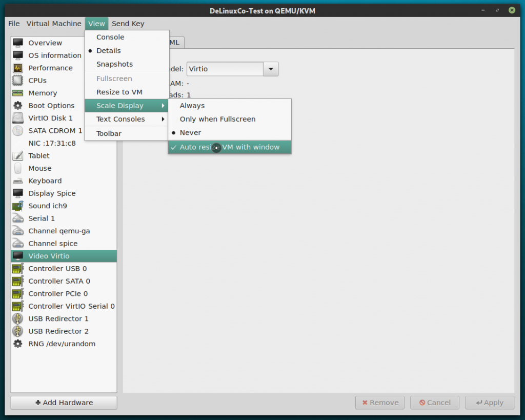Select Only when Fullscreen scaling option
Image resolution: width=525 pixels, height=420 pixels.
[217, 118]
